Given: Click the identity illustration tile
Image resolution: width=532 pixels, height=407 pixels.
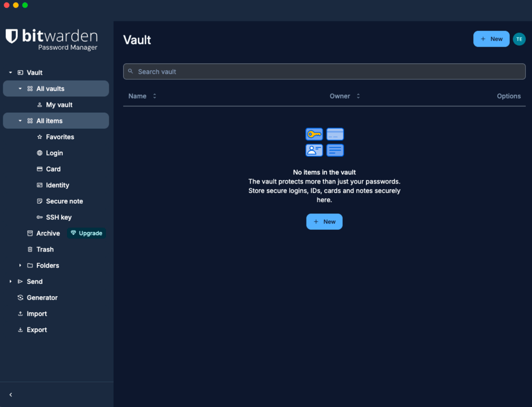Looking at the screenshot, I should (x=314, y=150).
